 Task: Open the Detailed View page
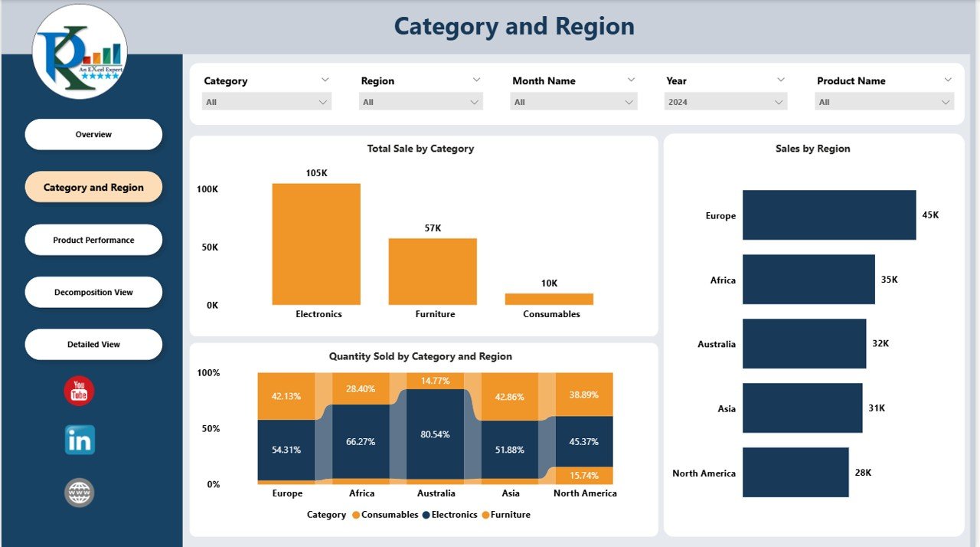(x=93, y=345)
